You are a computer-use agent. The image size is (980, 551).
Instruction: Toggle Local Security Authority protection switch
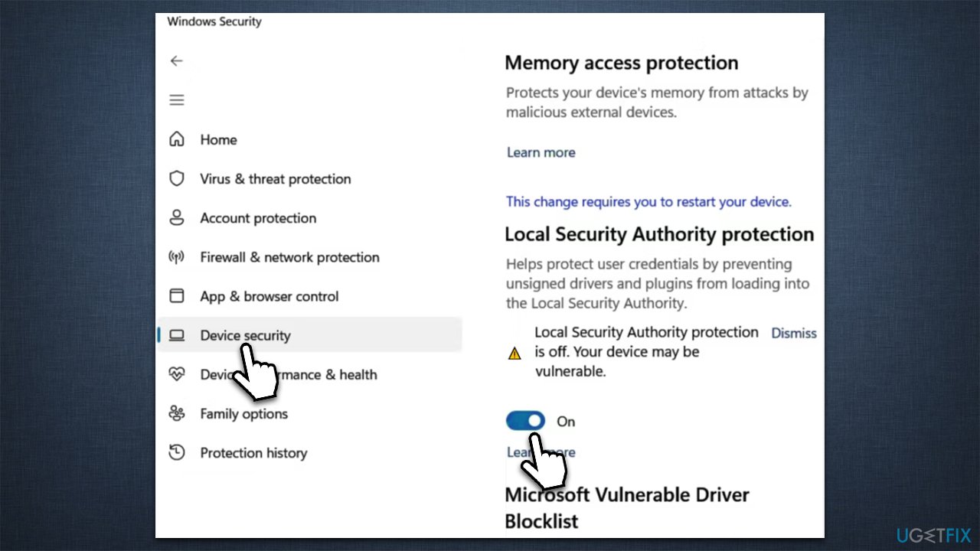point(525,421)
